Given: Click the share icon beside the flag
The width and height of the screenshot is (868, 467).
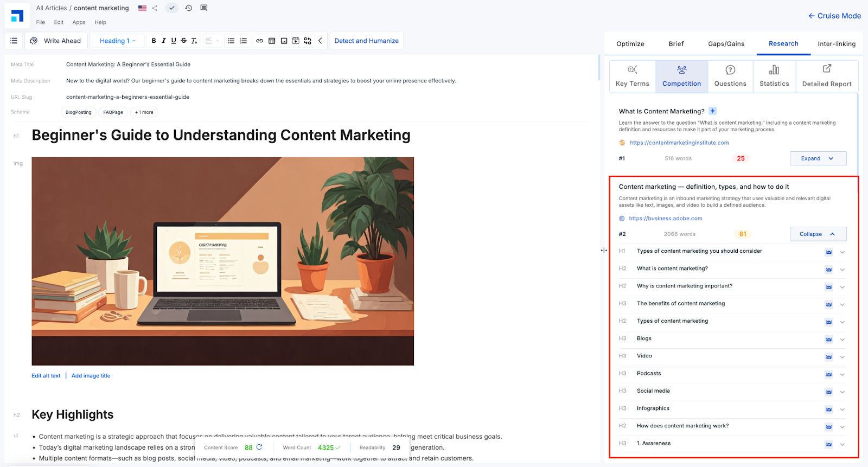Looking at the screenshot, I should (x=155, y=8).
